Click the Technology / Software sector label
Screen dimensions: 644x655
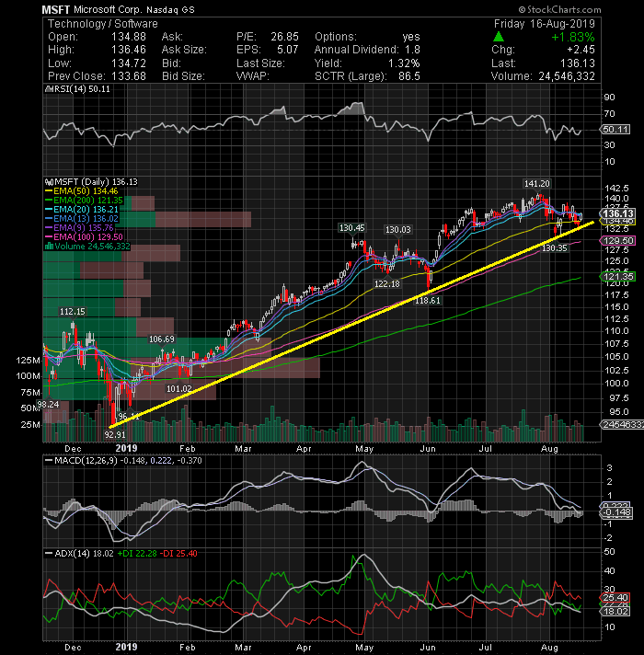coord(103,23)
